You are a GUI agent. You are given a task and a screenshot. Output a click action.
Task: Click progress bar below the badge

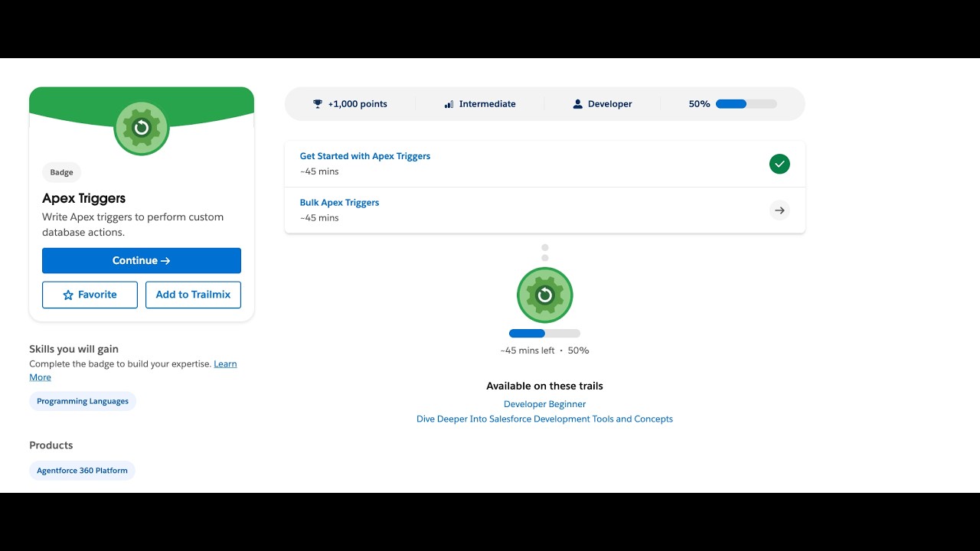(544, 333)
